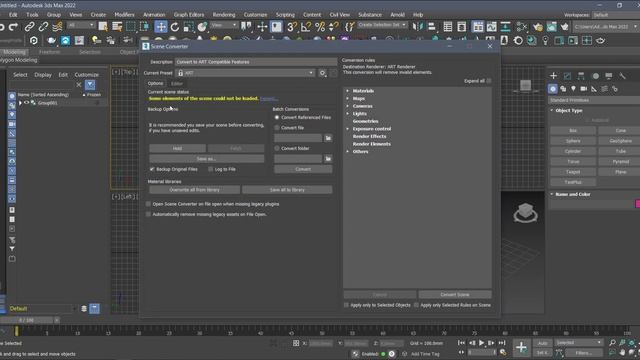Click the Redo arrow icon
Screen dimensions: 640x360
13,27
